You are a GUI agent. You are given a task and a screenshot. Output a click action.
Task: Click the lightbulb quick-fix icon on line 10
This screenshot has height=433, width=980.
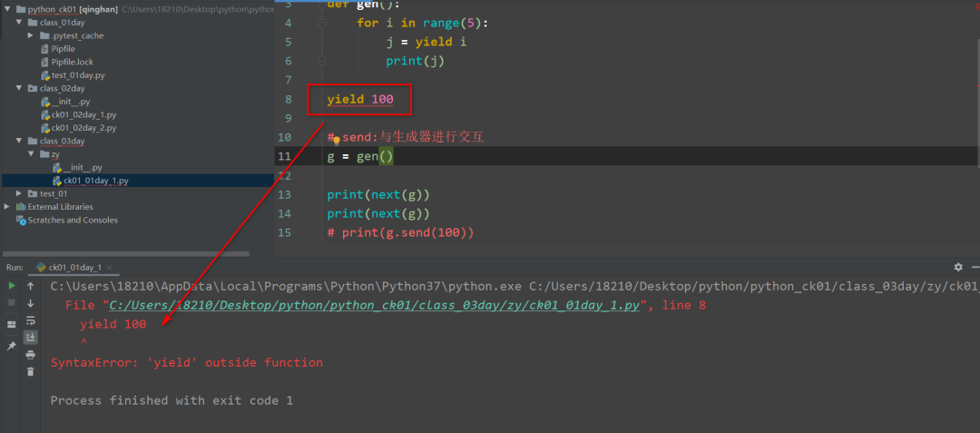[336, 141]
